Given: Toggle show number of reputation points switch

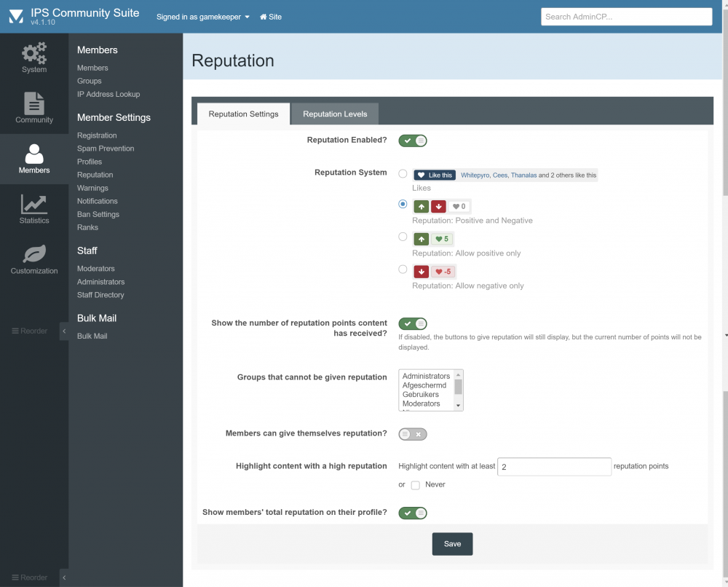Looking at the screenshot, I should click(413, 323).
